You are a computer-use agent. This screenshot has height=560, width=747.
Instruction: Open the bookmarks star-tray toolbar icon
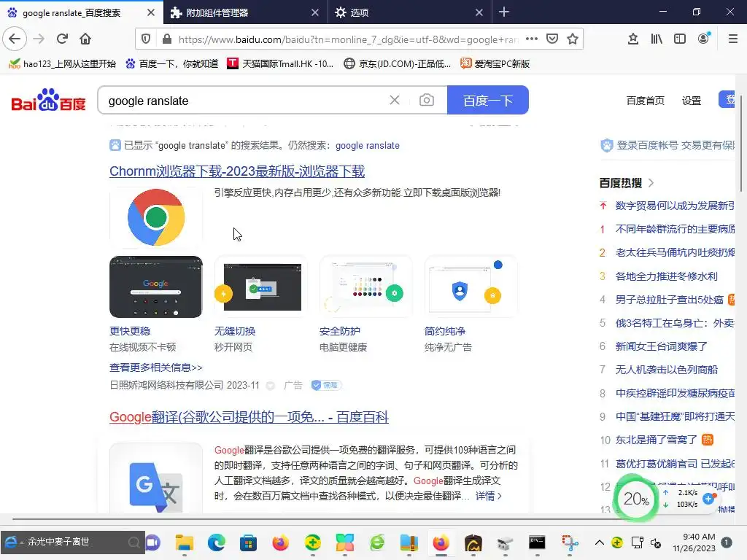pos(633,39)
